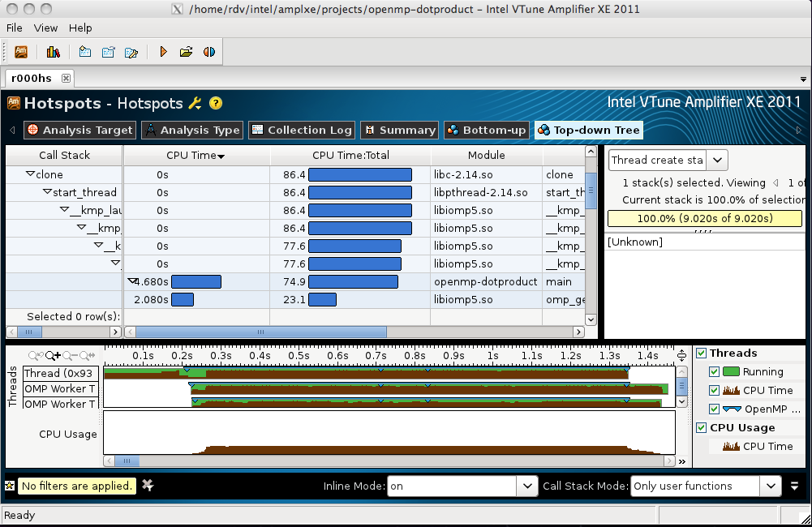Image resolution: width=812 pixels, height=527 pixels.
Task: Open the Inline Mode dropdown
Action: (x=528, y=486)
